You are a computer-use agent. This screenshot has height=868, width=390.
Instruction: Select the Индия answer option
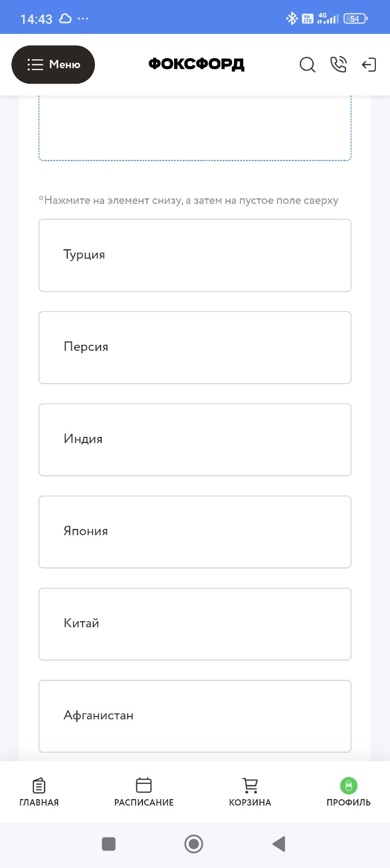coord(195,439)
